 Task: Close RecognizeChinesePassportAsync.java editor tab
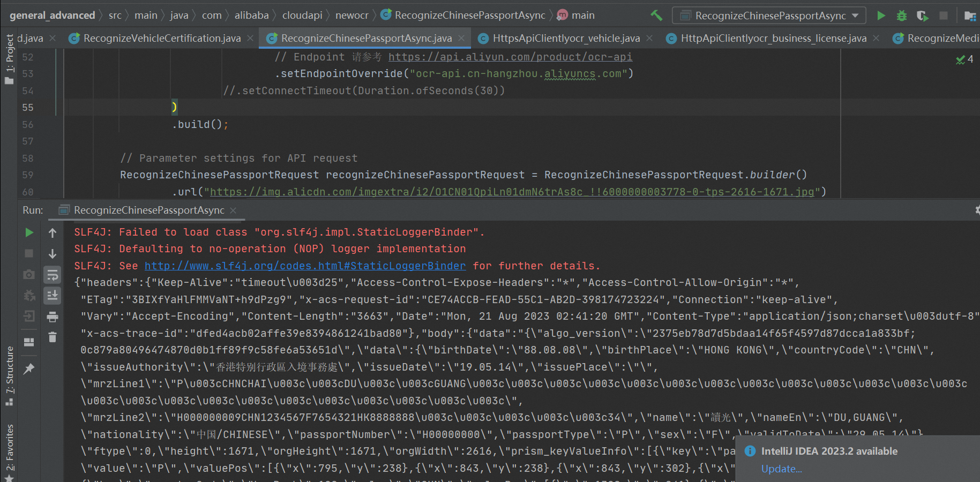pos(461,38)
